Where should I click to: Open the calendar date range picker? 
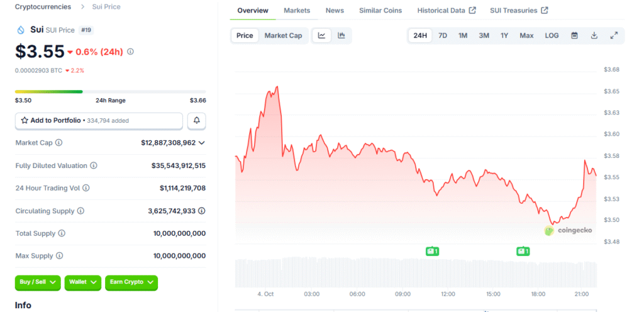574,36
